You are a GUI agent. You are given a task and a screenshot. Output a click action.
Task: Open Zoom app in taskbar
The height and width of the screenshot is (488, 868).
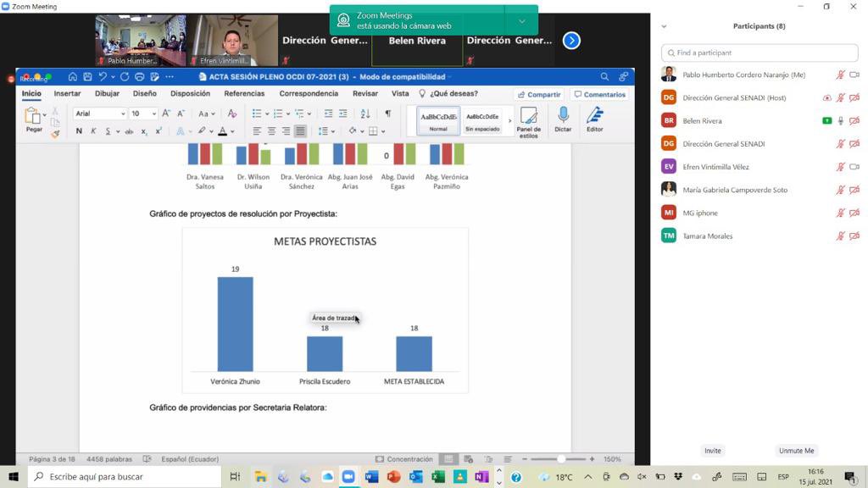tap(348, 476)
